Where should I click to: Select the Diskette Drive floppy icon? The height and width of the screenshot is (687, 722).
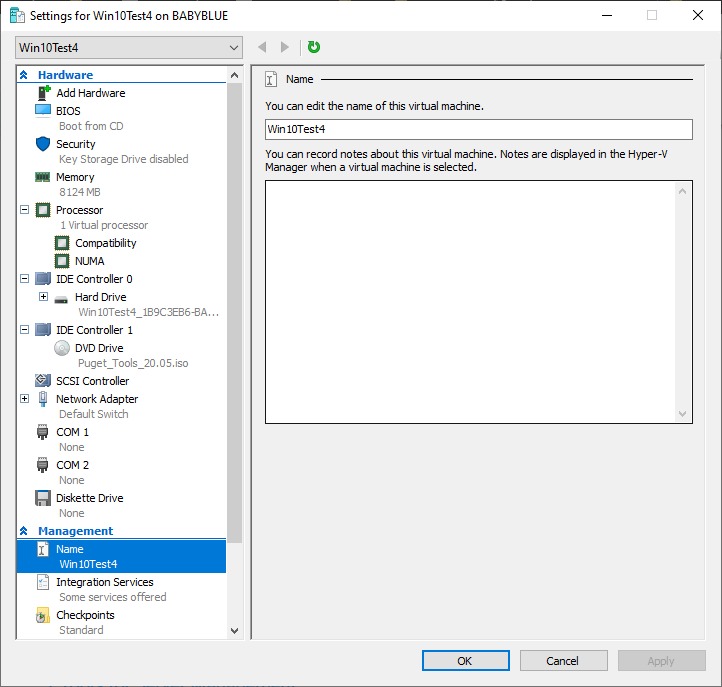pos(43,498)
